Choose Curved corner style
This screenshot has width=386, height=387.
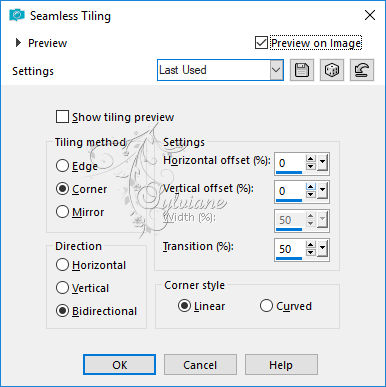pos(266,306)
